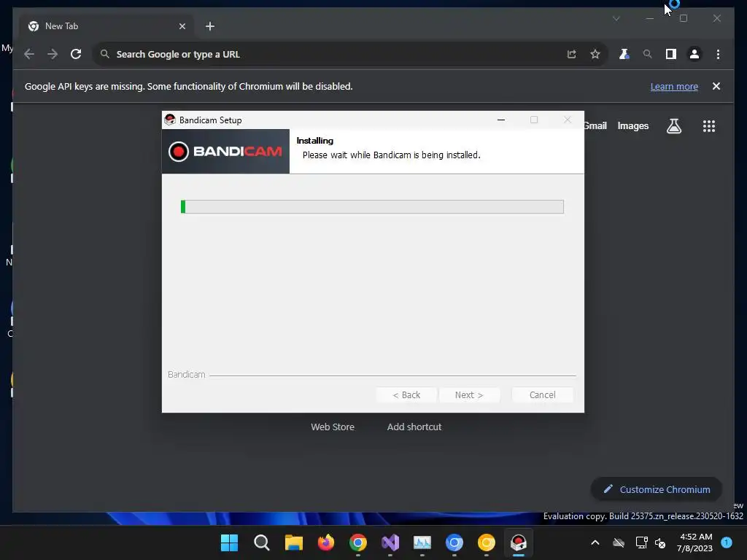This screenshot has width=747, height=560.
Task: Open the clock showing 4:52 AM
Action: coord(695,542)
